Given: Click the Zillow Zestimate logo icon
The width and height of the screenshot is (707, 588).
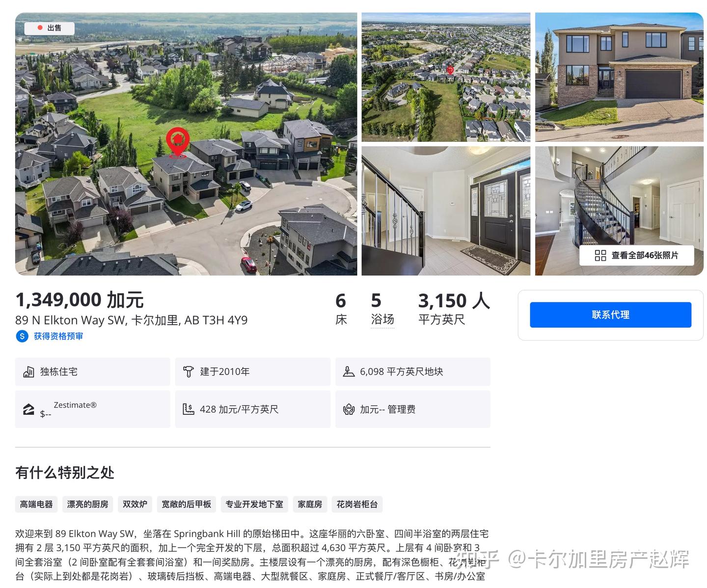Looking at the screenshot, I should point(28,409).
